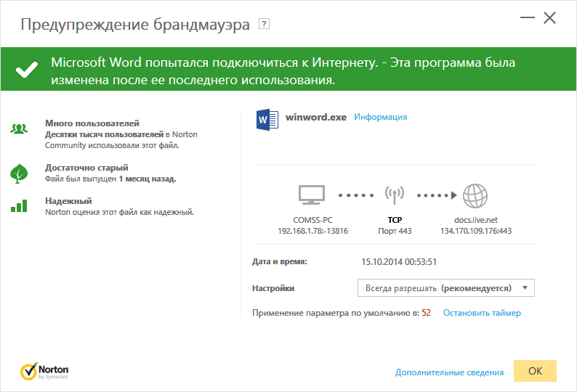This screenshot has width=577, height=392.
Task: Click text Norton оценил этот файл как надежный
Action: 120,212
